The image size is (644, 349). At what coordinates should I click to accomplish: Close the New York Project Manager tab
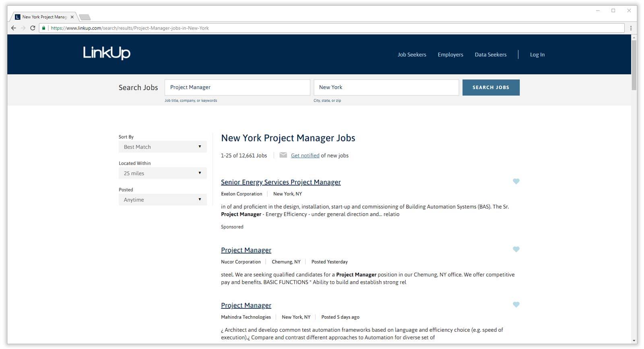[x=72, y=17]
